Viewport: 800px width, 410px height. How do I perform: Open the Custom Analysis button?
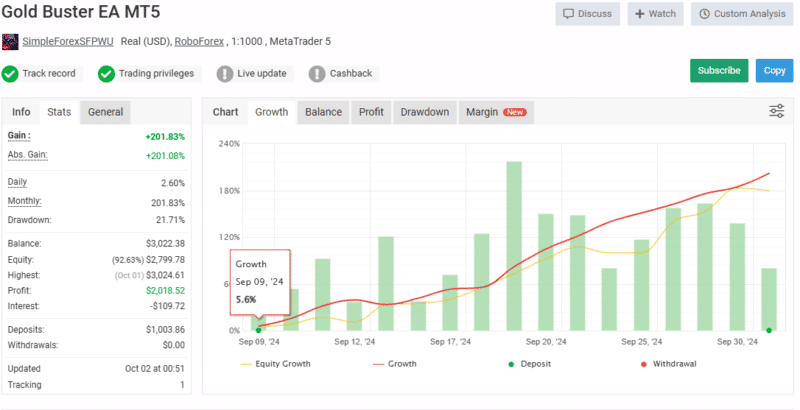741,14
